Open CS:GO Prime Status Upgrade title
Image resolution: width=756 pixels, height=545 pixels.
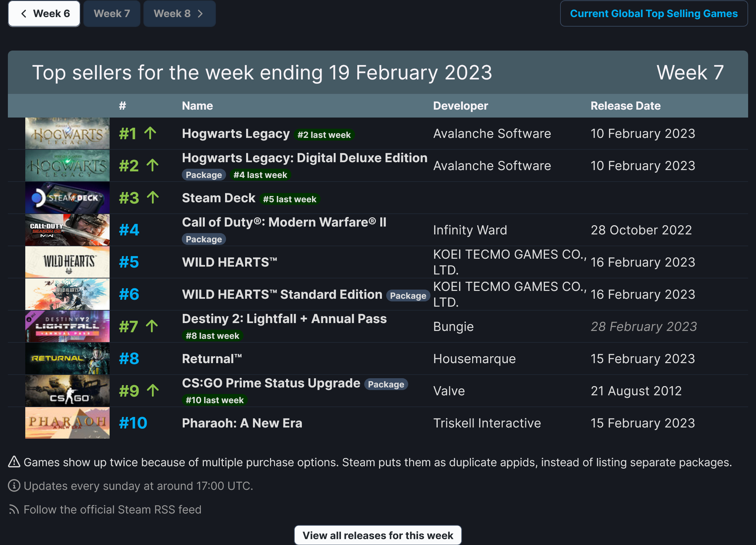(271, 383)
